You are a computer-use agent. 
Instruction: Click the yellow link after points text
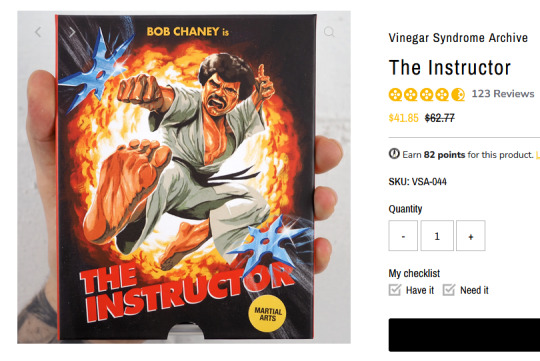[x=538, y=155]
